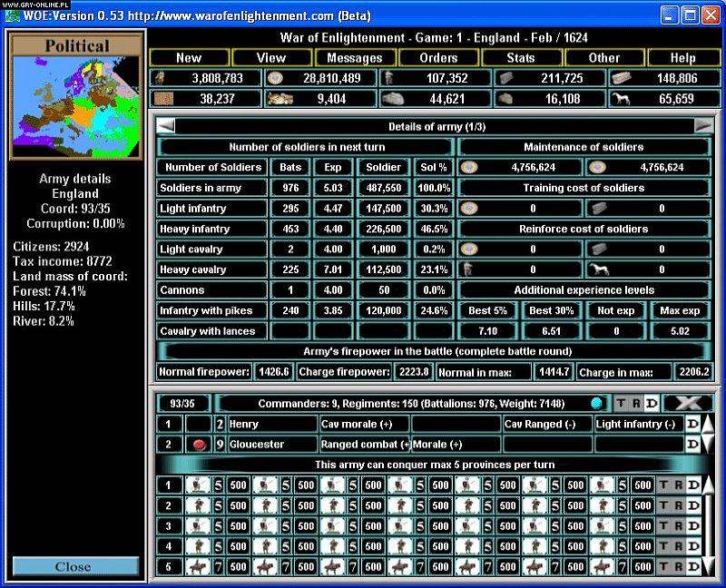Toggle the D button for commander Henry
Image resolution: width=726 pixels, height=588 pixels.
pyautogui.click(x=692, y=424)
